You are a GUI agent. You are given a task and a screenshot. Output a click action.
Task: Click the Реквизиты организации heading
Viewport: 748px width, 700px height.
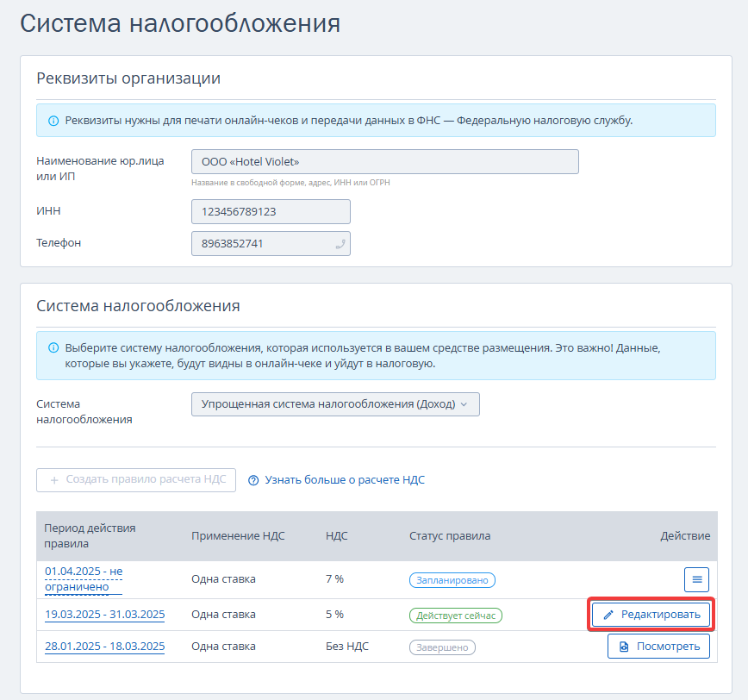(128, 78)
